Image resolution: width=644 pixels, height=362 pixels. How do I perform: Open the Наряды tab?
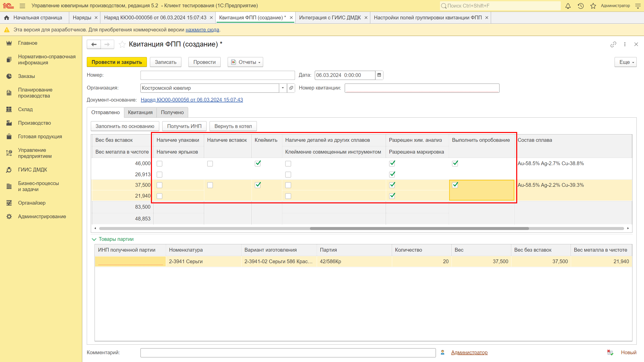82,18
